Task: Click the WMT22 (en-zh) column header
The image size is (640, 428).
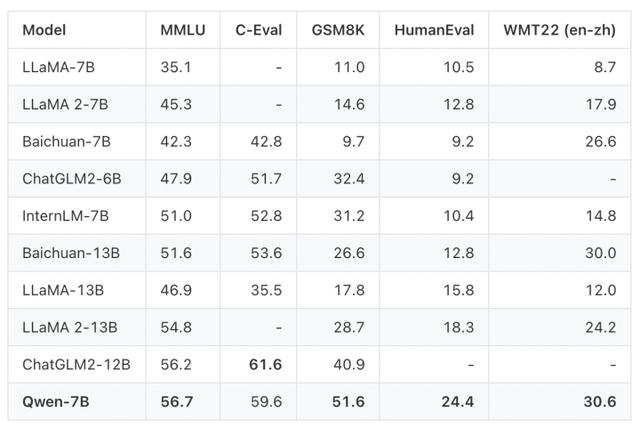Action: 560,30
